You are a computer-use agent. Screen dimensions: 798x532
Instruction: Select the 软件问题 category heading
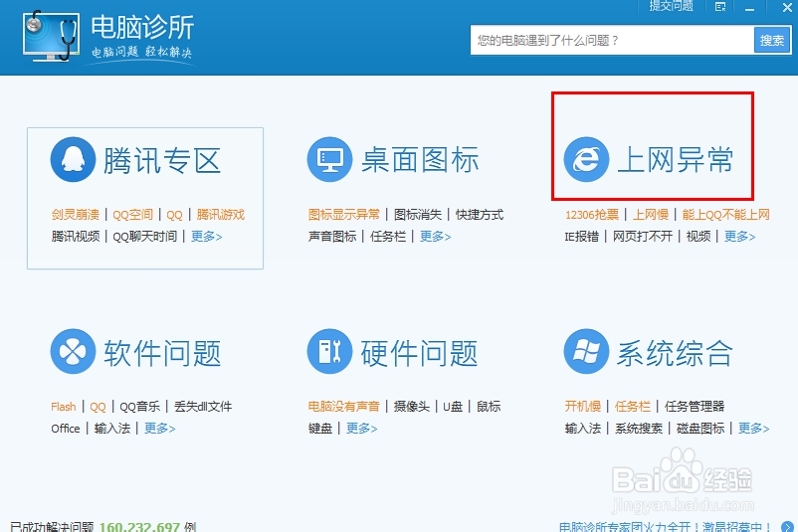(x=162, y=353)
